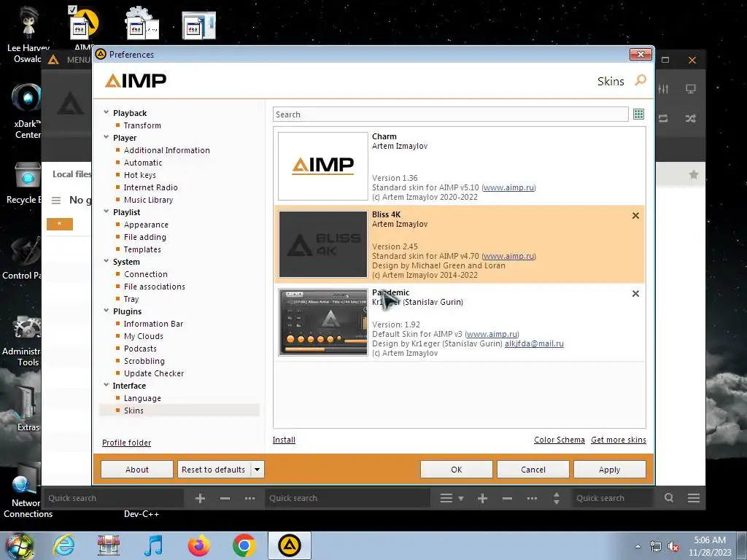Click the search magnifier icon beside Skins heading

pos(640,80)
